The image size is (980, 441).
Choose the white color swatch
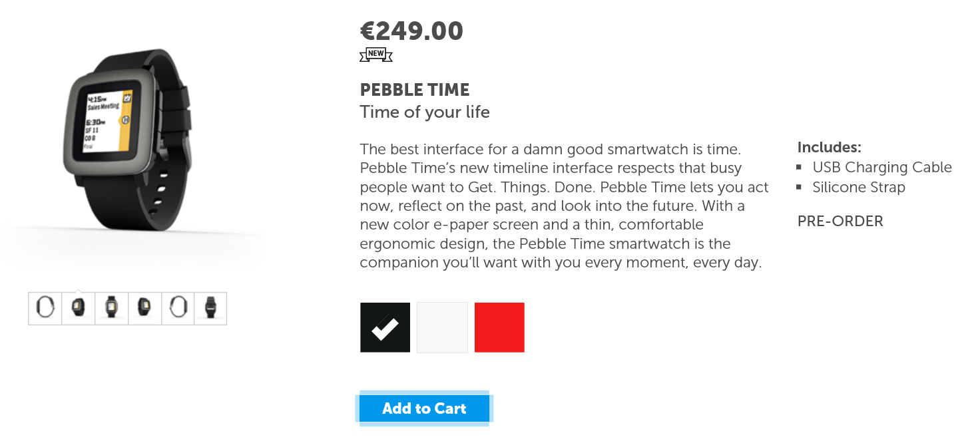[442, 327]
